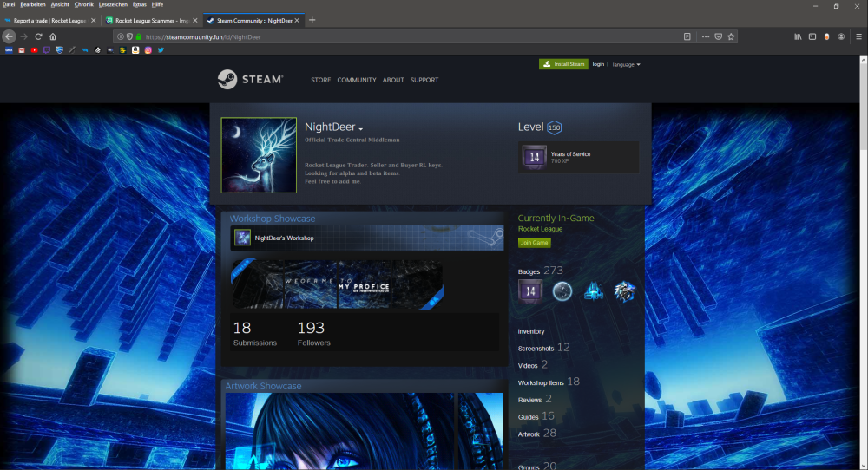Open the Twitch bookmark icon
The width and height of the screenshot is (868, 470).
47,49
